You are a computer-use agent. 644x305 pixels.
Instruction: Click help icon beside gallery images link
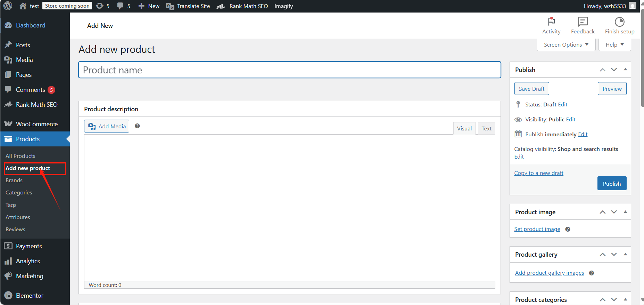[592, 273]
